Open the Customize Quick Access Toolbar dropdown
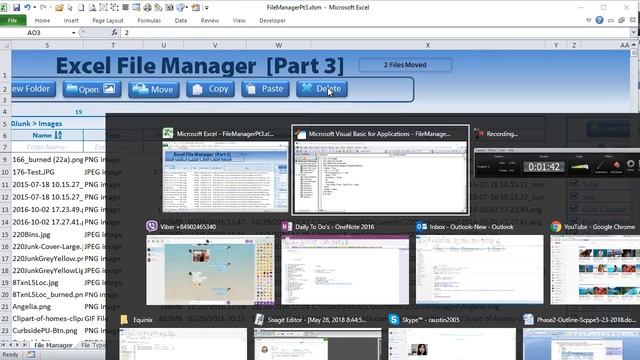Image resolution: width=640 pixels, height=360 pixels. pos(207,7)
